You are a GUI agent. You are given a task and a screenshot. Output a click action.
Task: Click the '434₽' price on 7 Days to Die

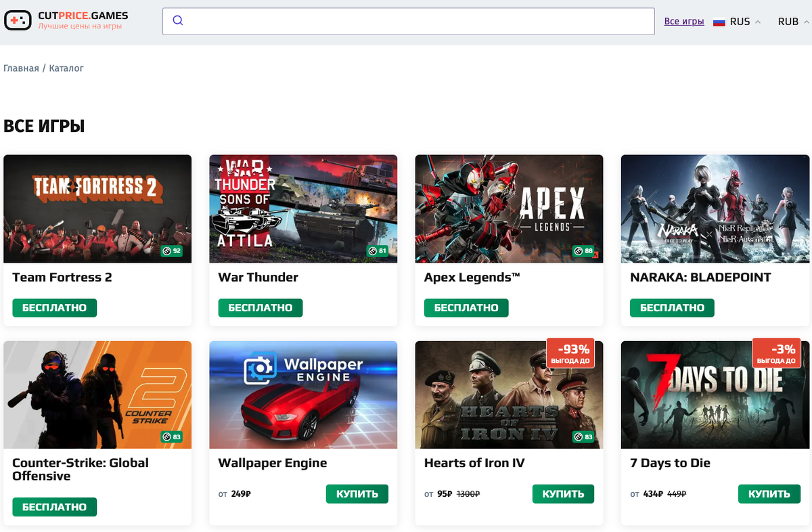pyautogui.click(x=653, y=494)
